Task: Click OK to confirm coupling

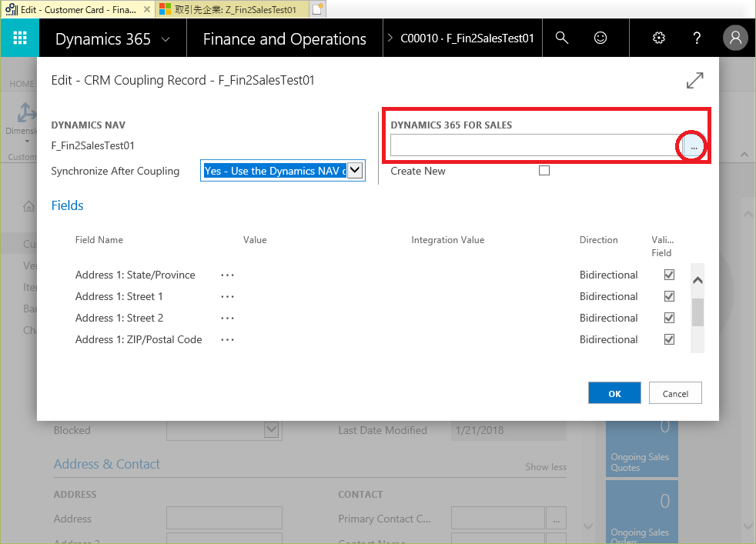Action: 615,393
